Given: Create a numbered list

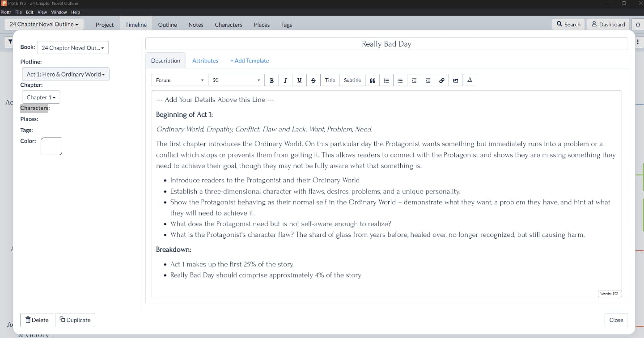Looking at the screenshot, I should (x=386, y=80).
